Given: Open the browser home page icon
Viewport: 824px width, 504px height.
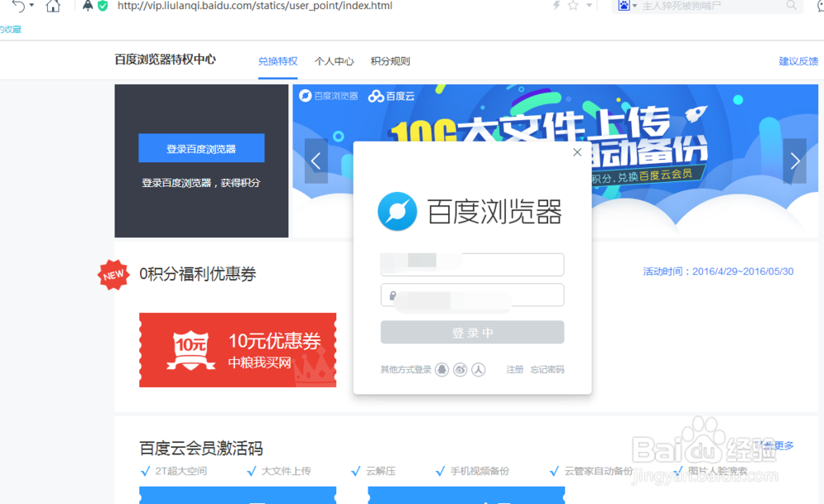Looking at the screenshot, I should coord(54,7).
